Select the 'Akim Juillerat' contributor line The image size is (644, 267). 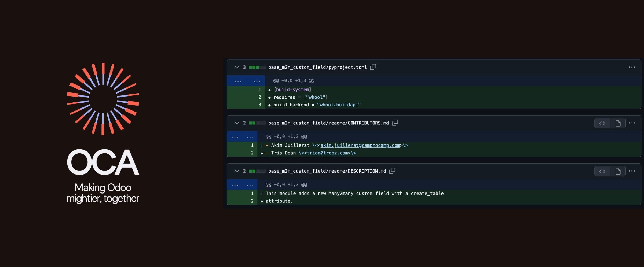click(x=449, y=145)
